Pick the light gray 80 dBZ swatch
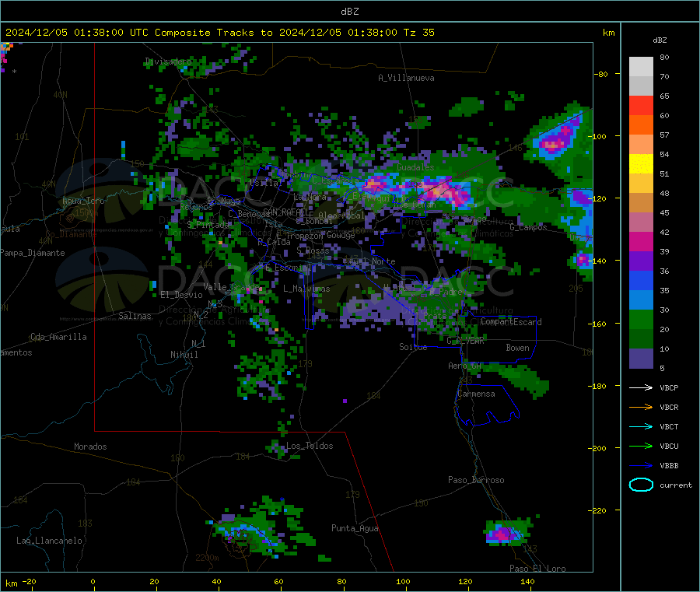This screenshot has height=592, width=700. (641, 67)
